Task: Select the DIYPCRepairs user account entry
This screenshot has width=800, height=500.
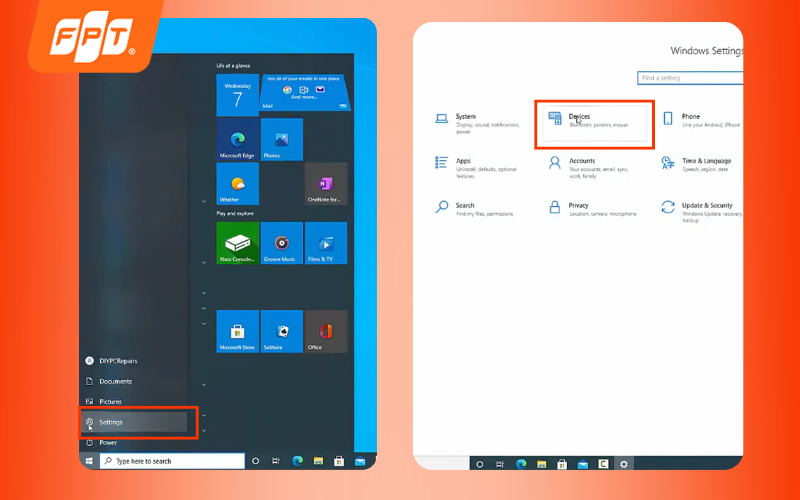Action: (111, 361)
